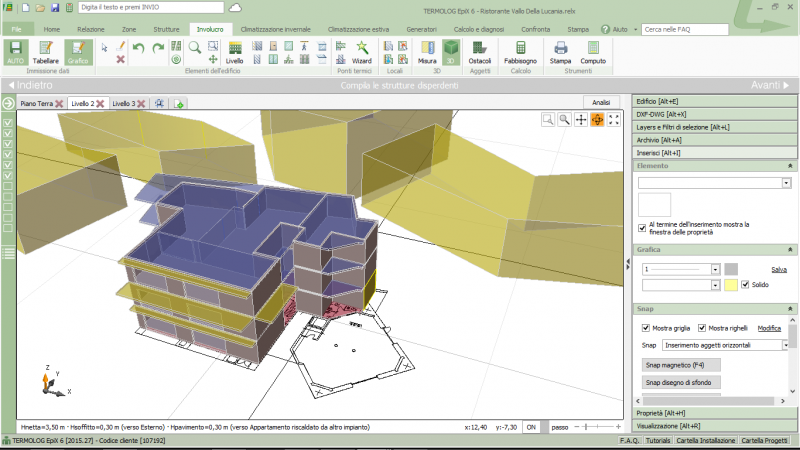The height and width of the screenshot is (450, 800).
Task: Select the Livello building element tool
Action: (x=234, y=51)
